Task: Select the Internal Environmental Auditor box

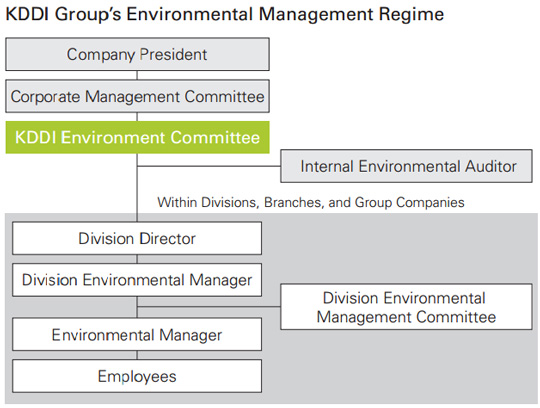Action: [x=406, y=166]
